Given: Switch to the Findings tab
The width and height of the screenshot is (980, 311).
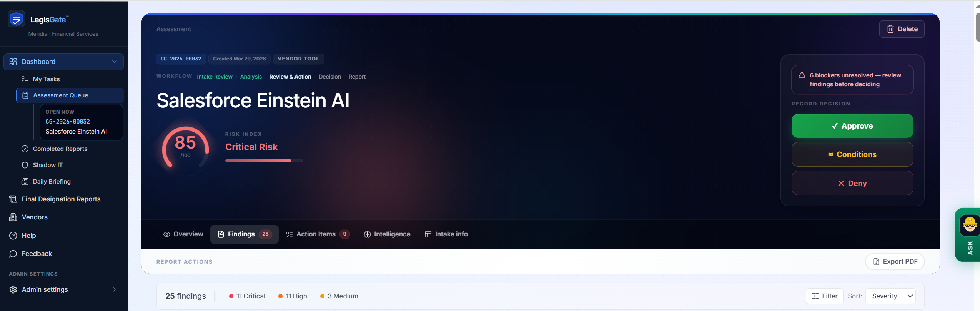Looking at the screenshot, I should (x=245, y=234).
